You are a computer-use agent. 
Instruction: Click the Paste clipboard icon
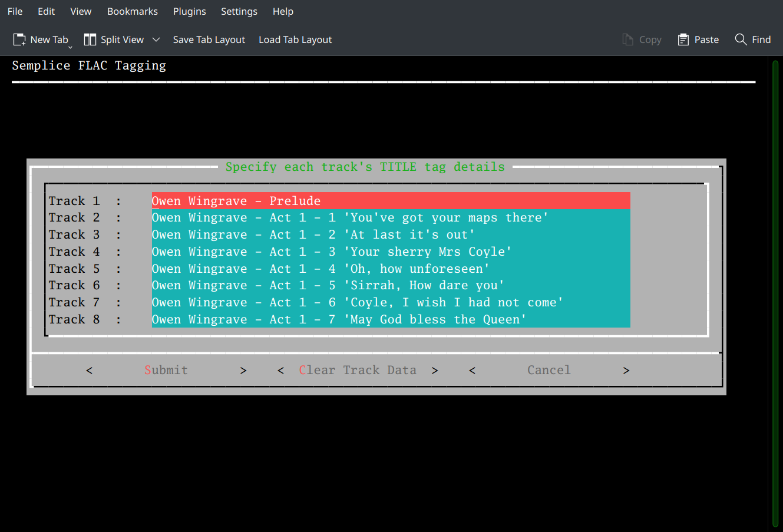[x=683, y=39]
